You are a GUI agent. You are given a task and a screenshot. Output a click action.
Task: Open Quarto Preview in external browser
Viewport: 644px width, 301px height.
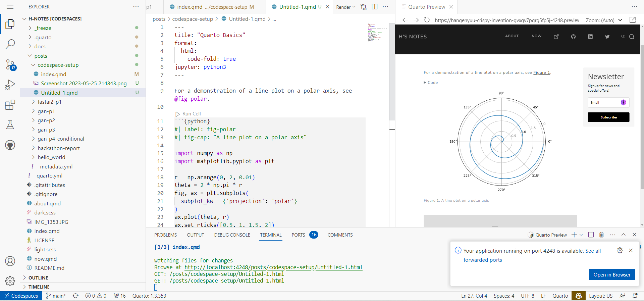click(x=633, y=20)
